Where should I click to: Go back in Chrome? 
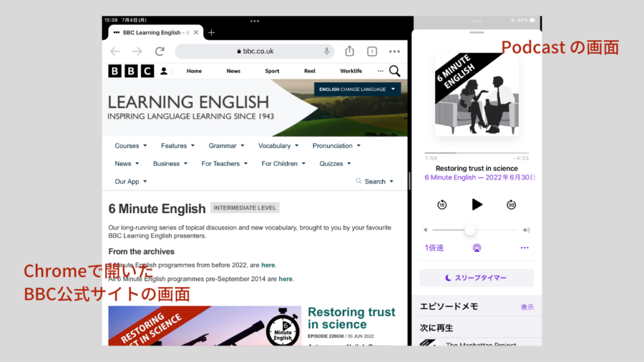point(115,52)
